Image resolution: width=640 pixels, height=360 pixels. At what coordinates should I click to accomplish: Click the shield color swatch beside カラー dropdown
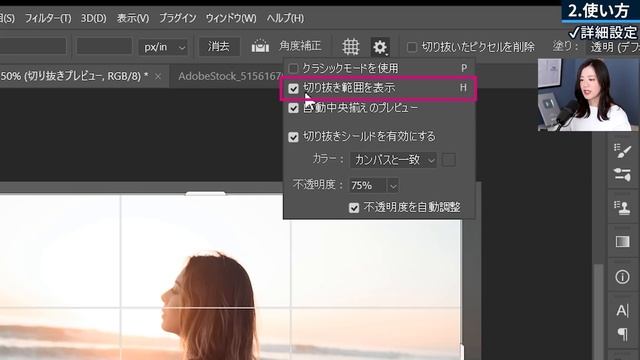click(449, 160)
